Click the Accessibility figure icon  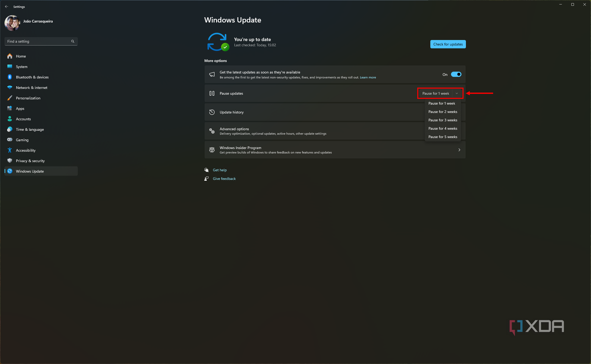(x=9, y=150)
